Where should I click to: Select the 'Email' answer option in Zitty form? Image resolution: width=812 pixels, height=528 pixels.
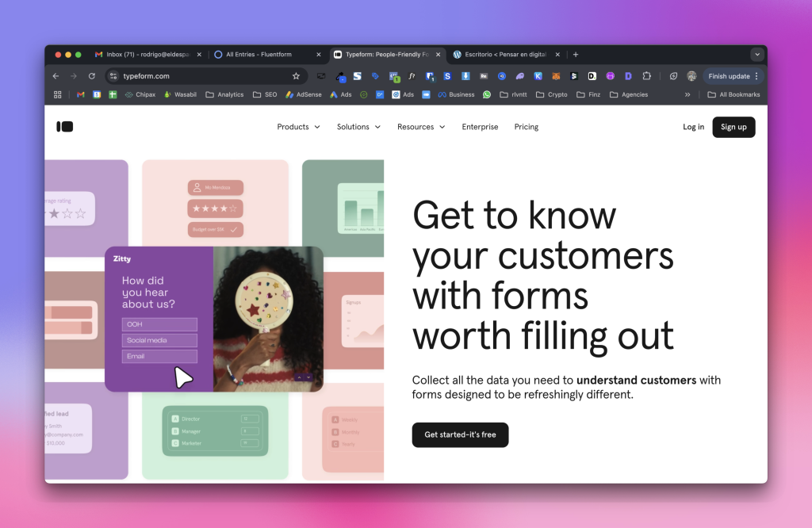tap(159, 355)
